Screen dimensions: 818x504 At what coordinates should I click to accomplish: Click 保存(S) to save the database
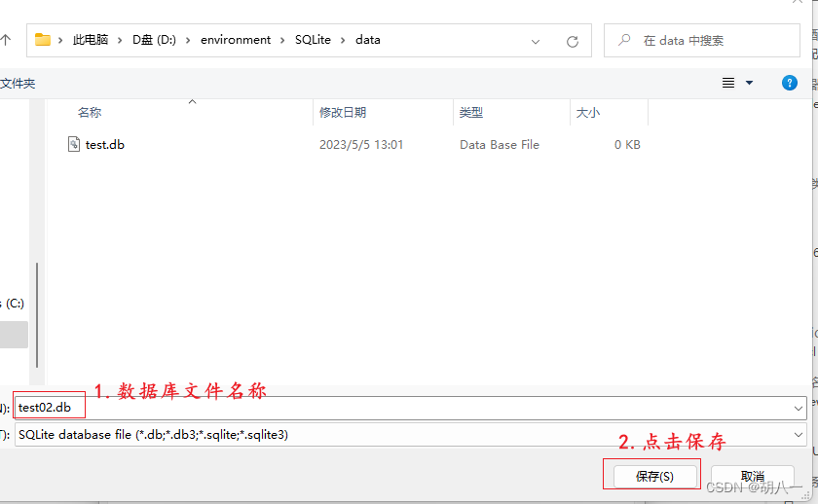pos(654,476)
